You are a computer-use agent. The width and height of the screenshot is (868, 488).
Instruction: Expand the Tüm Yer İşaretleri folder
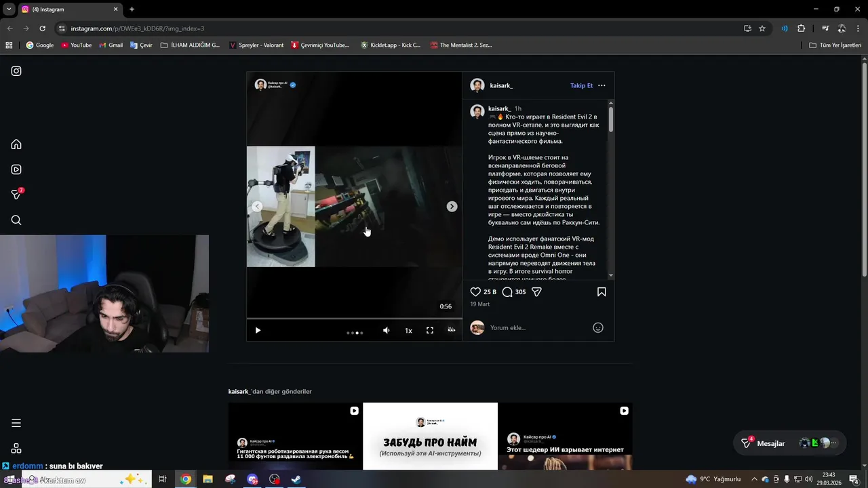(835, 45)
